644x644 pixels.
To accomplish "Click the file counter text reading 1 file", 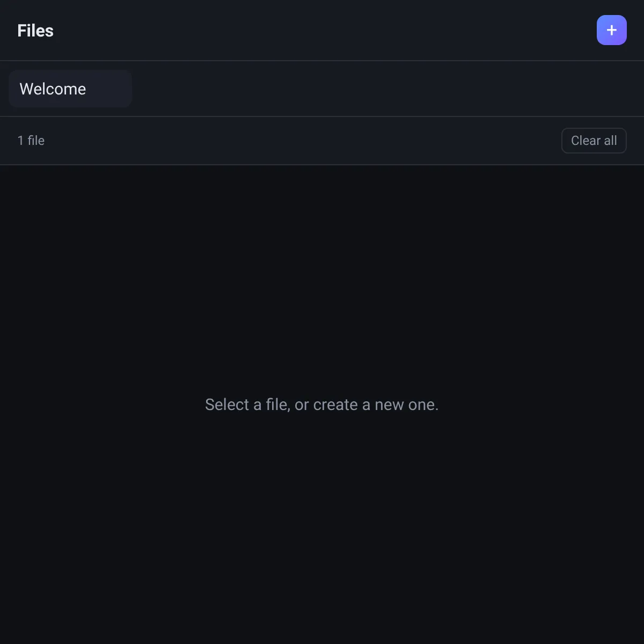I will tap(31, 141).
